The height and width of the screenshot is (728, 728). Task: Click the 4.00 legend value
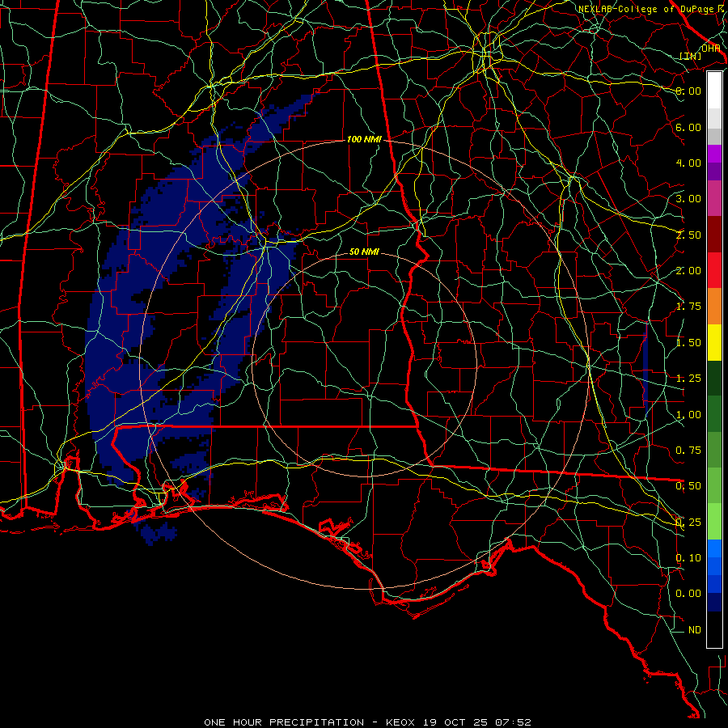tap(688, 163)
